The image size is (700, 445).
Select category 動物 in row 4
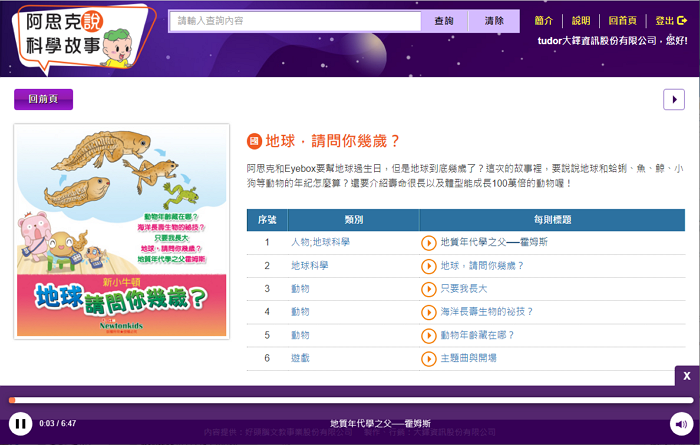[300, 312]
